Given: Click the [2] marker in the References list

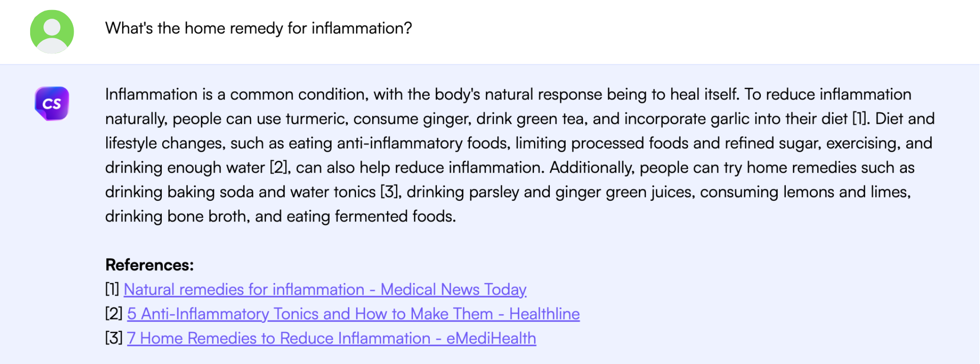Looking at the screenshot, I should pos(114,314).
